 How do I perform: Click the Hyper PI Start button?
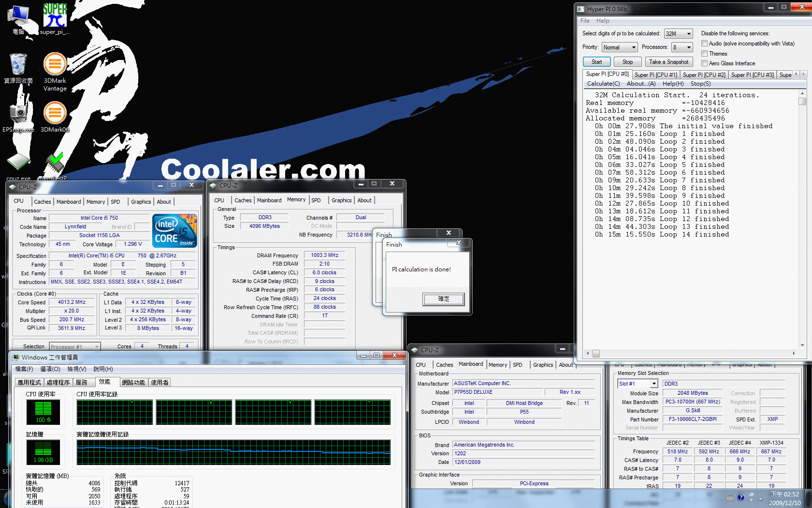(x=597, y=62)
